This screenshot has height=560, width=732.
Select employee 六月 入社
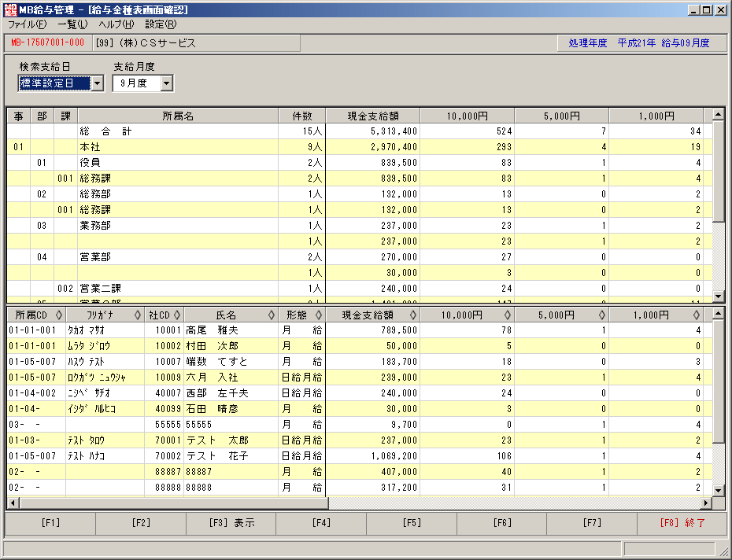coord(360,378)
